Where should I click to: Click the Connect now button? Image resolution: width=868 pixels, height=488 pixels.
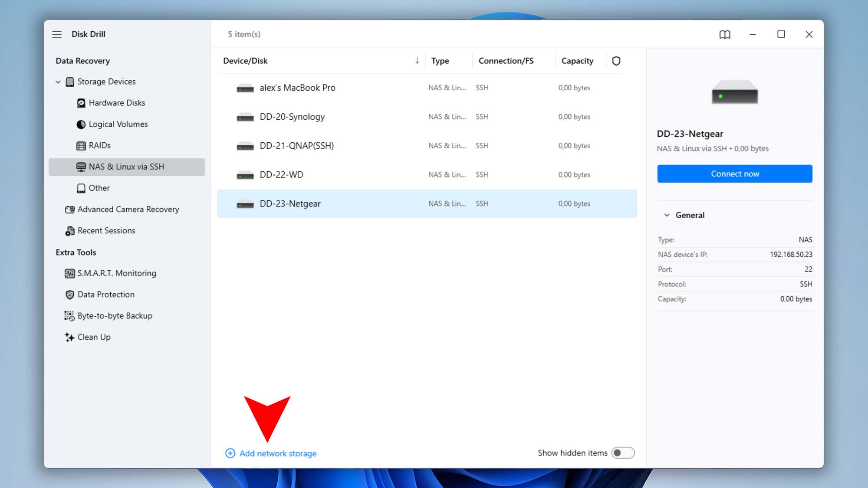(735, 174)
